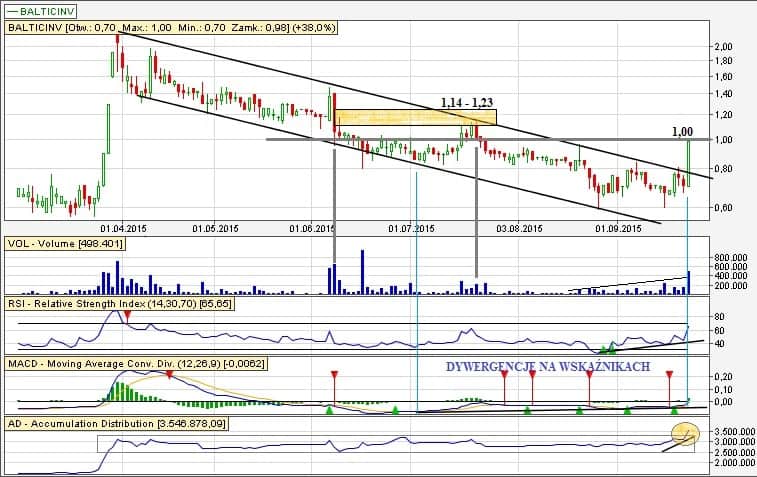Click the tallest volume bar near 01.04.2015
Screen dimensions: 757x477
pyautogui.click(x=117, y=274)
